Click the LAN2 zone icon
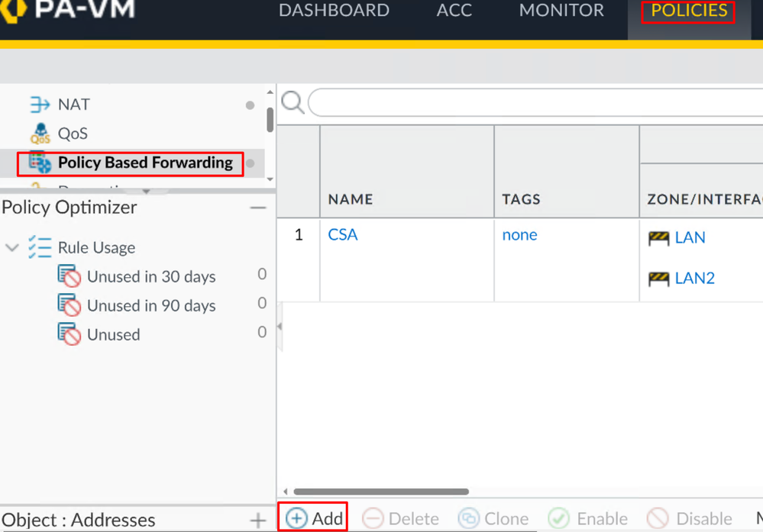The width and height of the screenshot is (763, 532). tap(658, 279)
